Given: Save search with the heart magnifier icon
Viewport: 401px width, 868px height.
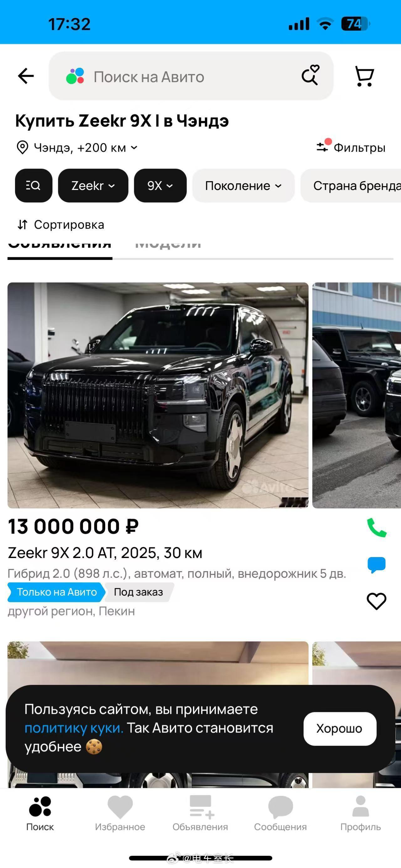Looking at the screenshot, I should click(310, 75).
